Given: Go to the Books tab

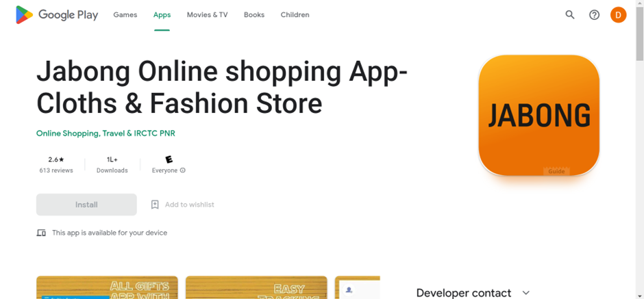Looking at the screenshot, I should tap(253, 15).
